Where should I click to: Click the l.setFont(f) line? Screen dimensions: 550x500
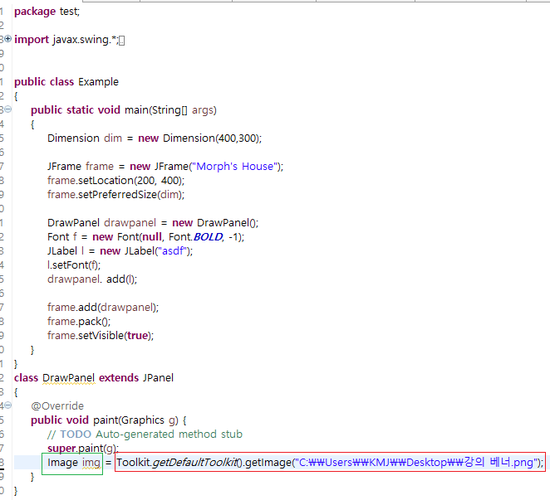coord(74,265)
